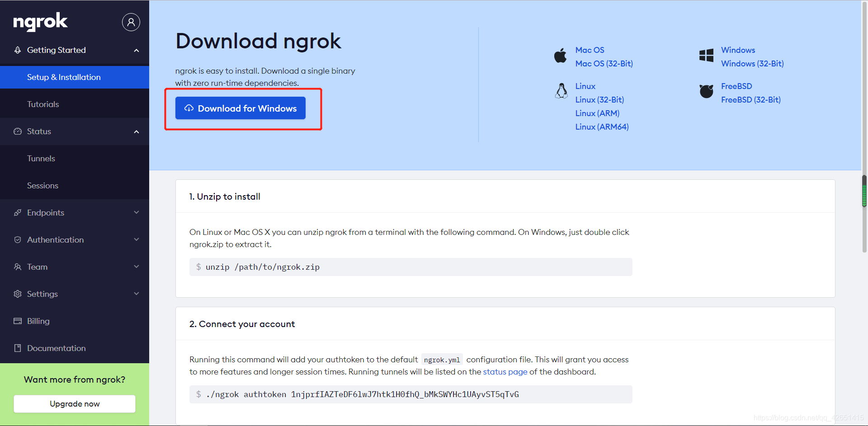Viewport: 868px width, 426px height.
Task: Click the Documentation book icon
Action: [x=18, y=348]
